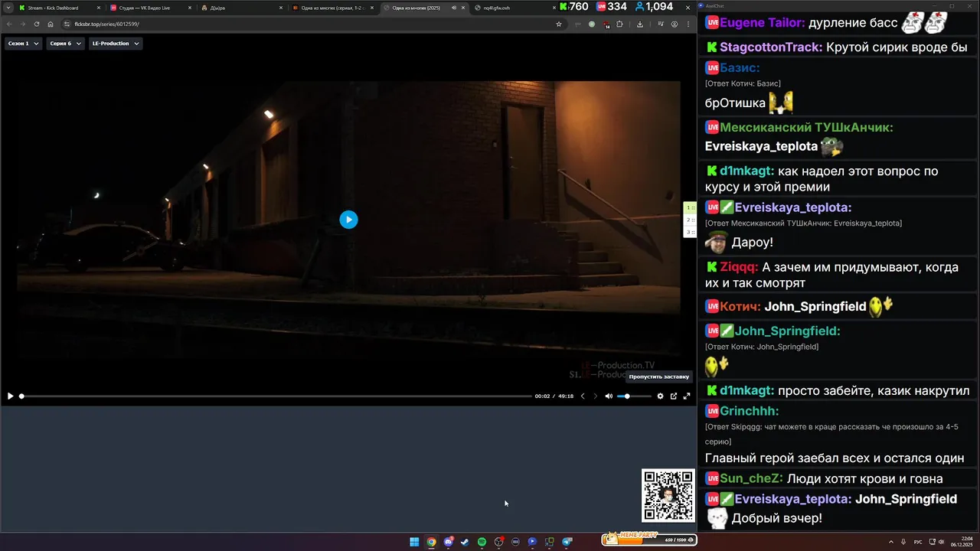Open the browser extensions puzzle icon
The height and width of the screenshot is (551, 980).
click(619, 24)
